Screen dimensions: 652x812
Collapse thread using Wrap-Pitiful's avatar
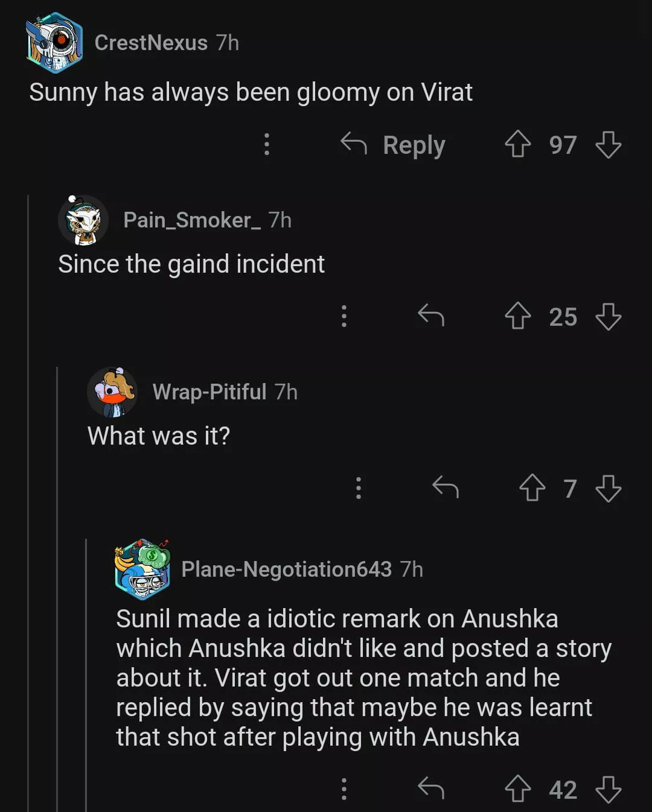pyautogui.click(x=112, y=392)
